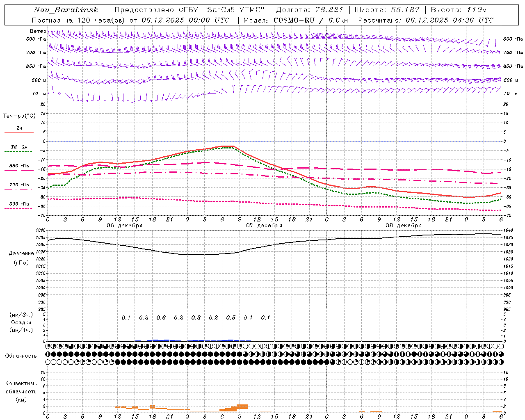Click the '08 декабря' date label

click(x=404, y=226)
